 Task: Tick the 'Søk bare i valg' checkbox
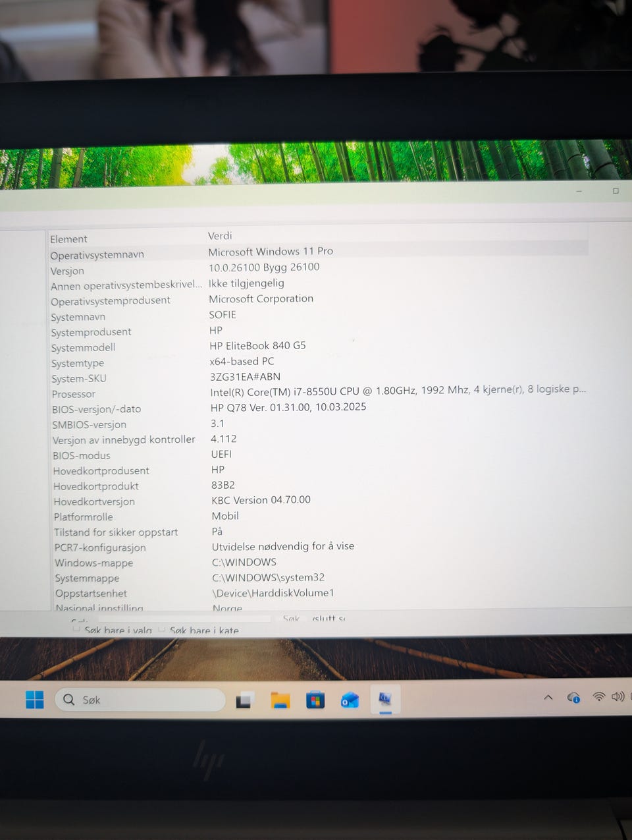point(76,629)
